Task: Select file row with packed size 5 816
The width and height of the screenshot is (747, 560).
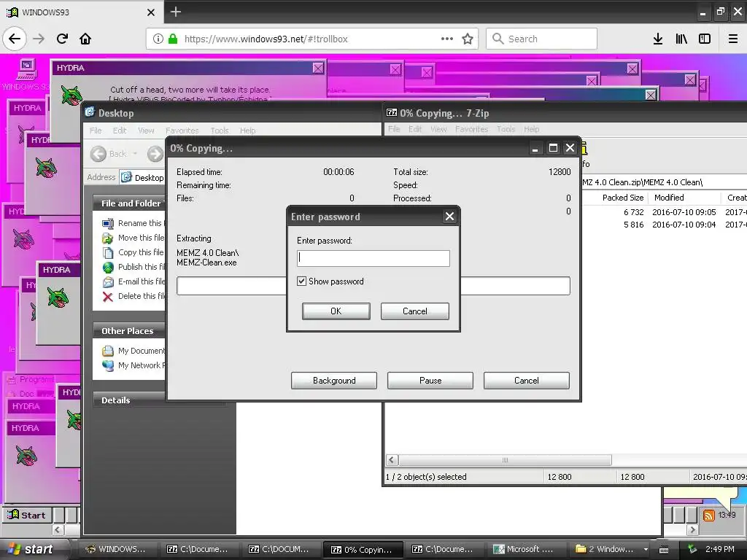Action: pos(665,225)
